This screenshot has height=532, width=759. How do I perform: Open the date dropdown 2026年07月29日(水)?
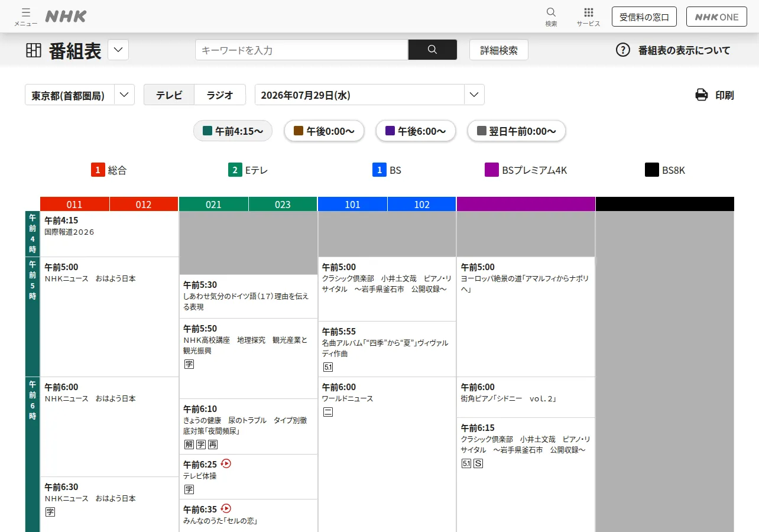[369, 95]
